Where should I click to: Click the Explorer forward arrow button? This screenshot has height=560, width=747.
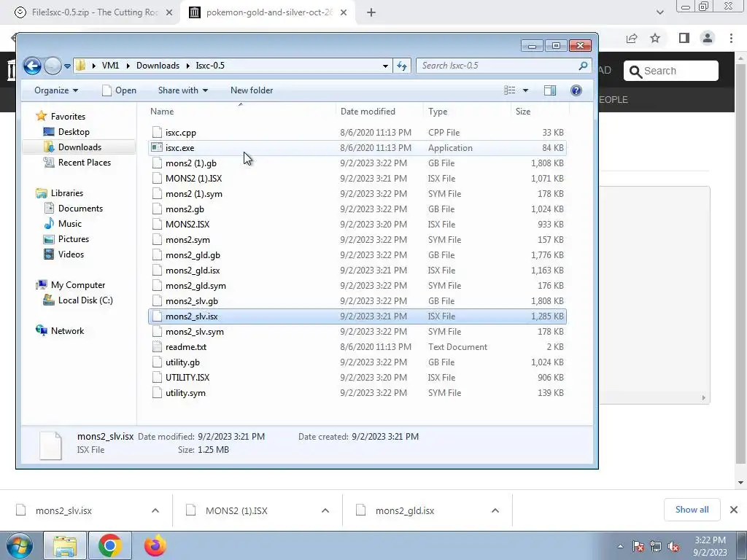(53, 66)
